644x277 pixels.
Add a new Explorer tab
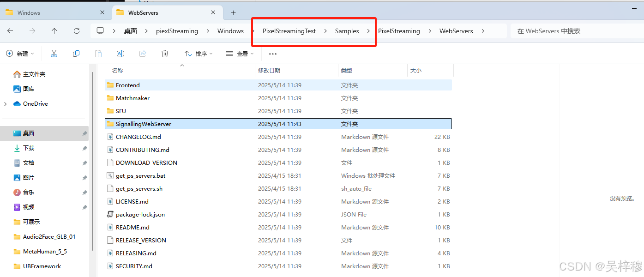tap(233, 12)
